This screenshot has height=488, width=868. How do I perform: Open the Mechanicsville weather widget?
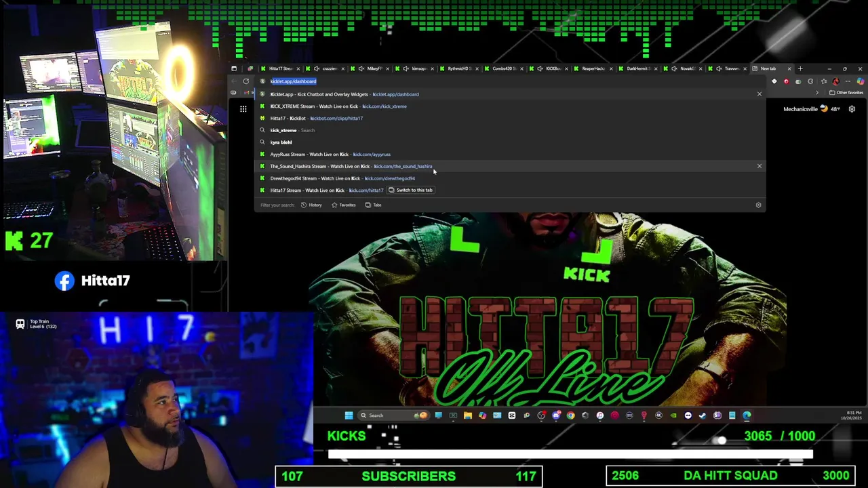812,109
